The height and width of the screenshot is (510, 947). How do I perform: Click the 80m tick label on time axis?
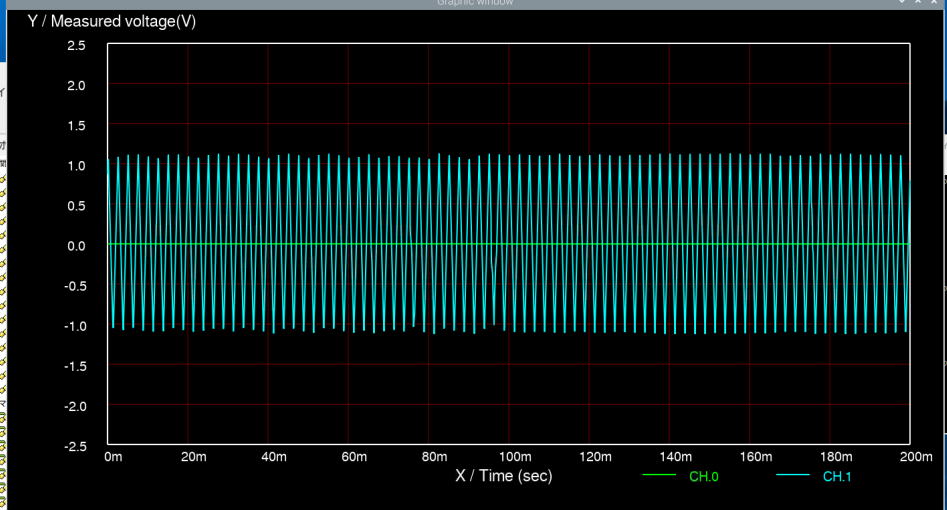pos(434,457)
